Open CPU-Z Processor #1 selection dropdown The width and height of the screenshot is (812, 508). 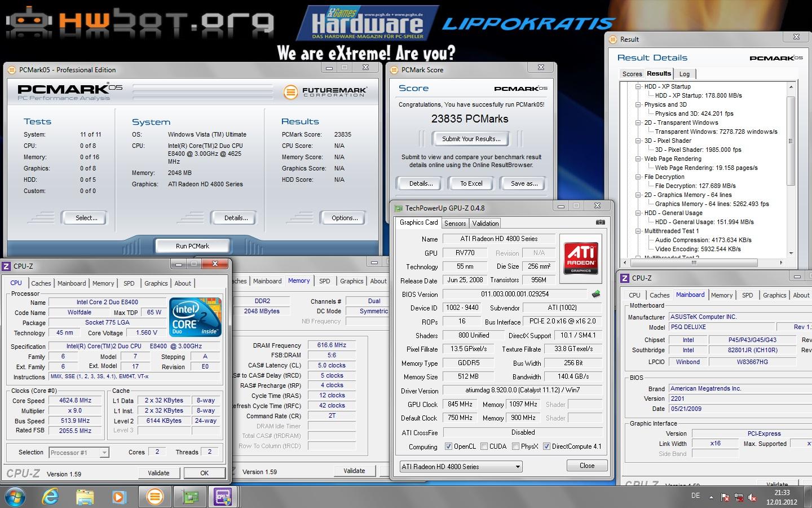[78, 452]
